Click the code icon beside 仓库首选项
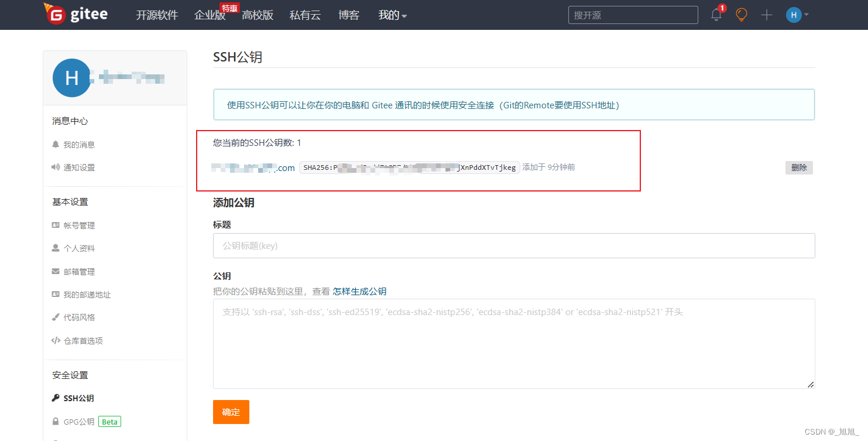868x441 pixels. (x=56, y=340)
